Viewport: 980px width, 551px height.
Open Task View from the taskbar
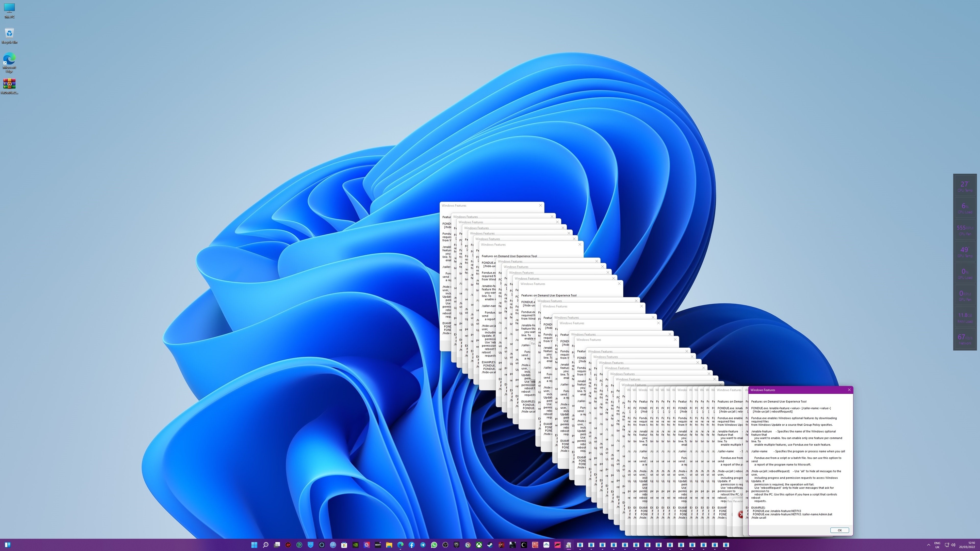tap(277, 545)
